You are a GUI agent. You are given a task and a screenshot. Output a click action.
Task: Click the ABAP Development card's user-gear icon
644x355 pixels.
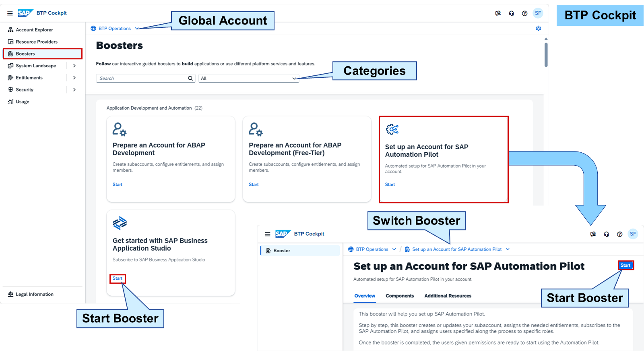pos(120,129)
